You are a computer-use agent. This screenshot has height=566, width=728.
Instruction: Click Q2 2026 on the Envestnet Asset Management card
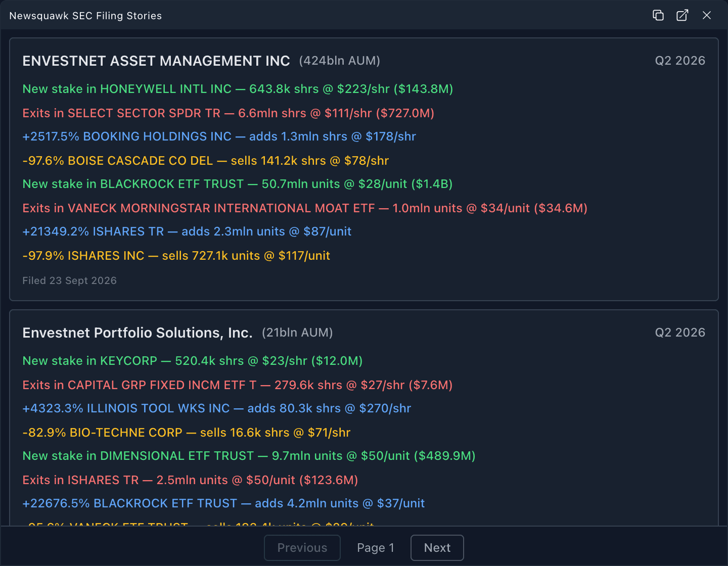pos(680,61)
